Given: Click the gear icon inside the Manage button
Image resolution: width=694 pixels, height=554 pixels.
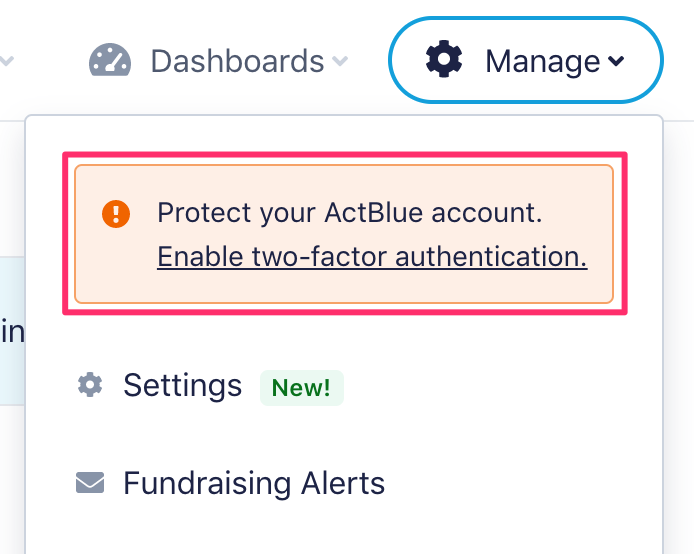Looking at the screenshot, I should tap(444, 60).
